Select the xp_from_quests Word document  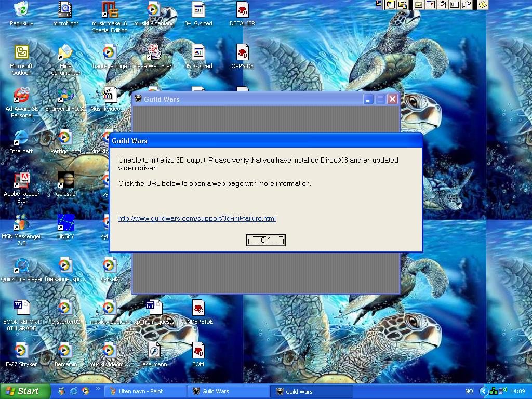coord(154,312)
